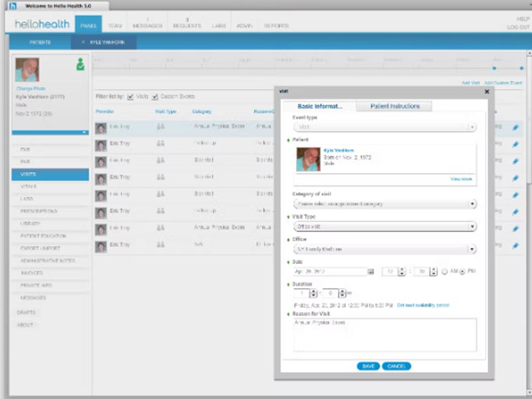Open the date picker calendar icon

pyautogui.click(x=370, y=271)
